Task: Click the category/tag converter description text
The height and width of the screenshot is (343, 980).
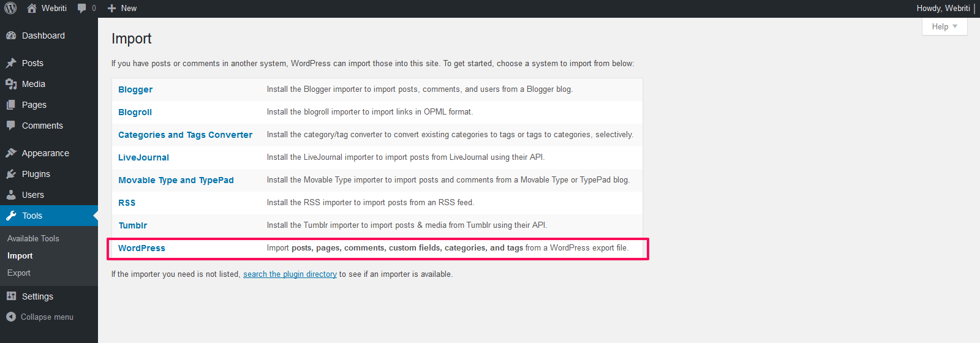Action: [450, 135]
